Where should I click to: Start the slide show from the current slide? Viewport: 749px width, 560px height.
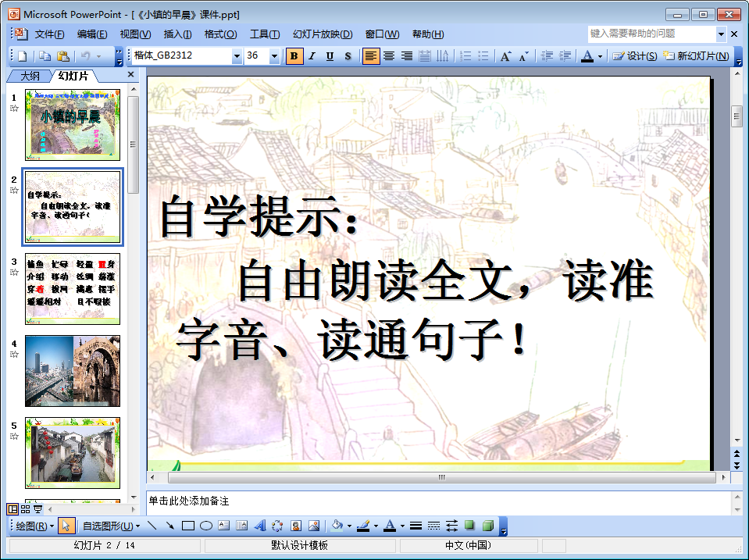pyautogui.click(x=37, y=509)
